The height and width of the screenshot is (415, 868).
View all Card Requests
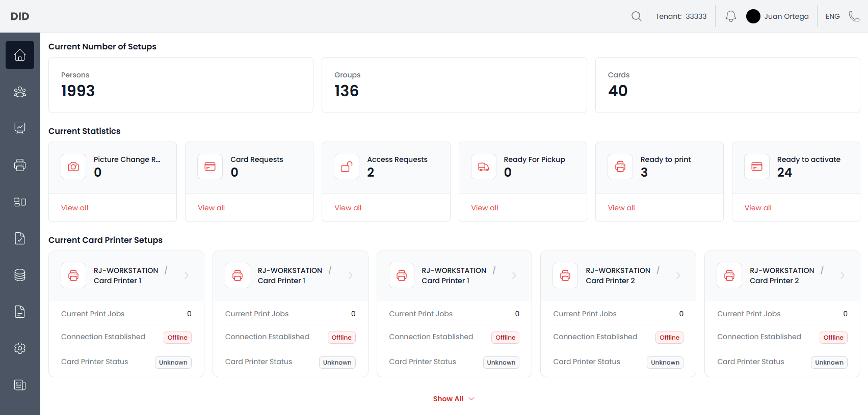[x=211, y=208]
